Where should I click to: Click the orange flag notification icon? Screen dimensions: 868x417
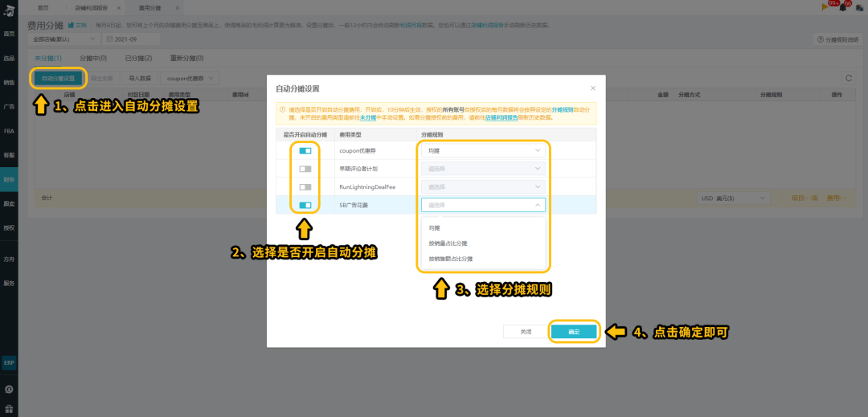click(x=826, y=7)
